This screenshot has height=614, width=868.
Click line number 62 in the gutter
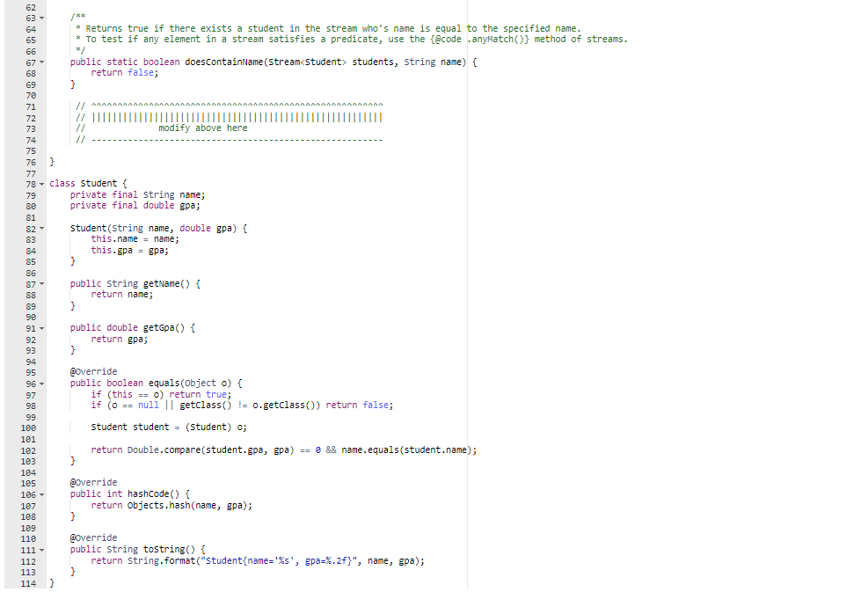click(x=31, y=7)
